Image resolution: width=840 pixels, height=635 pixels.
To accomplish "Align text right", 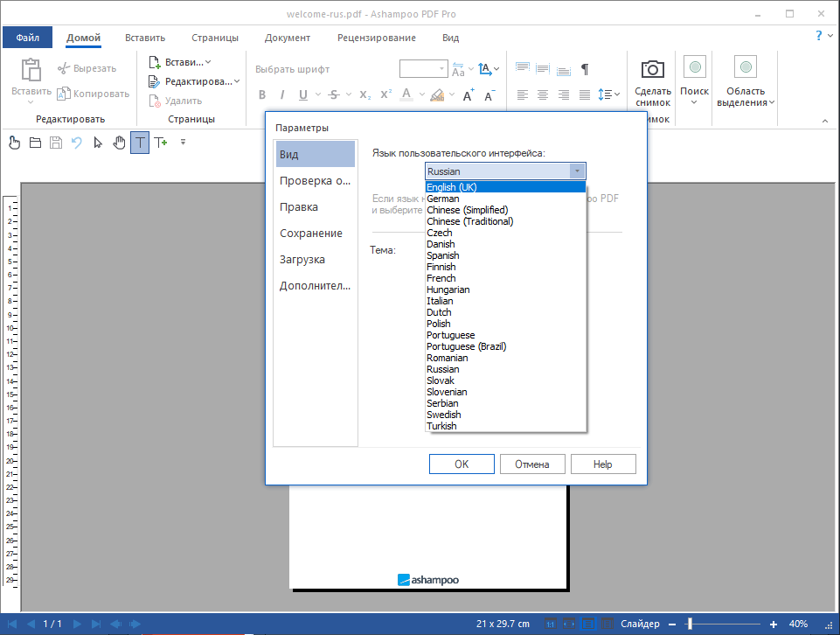I will coord(564,94).
